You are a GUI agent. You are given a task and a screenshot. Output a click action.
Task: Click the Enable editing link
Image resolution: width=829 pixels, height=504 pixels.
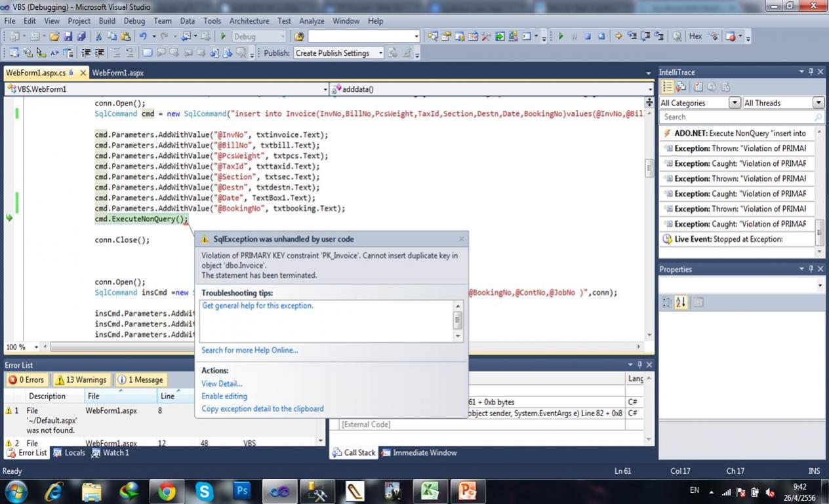(224, 397)
